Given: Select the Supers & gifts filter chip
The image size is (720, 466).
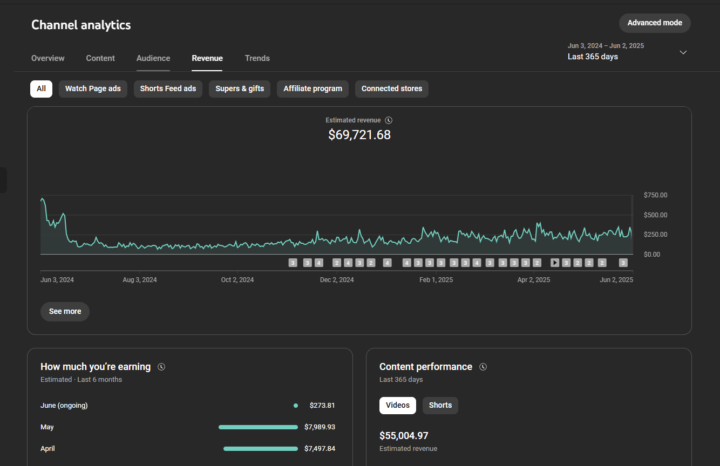Looking at the screenshot, I should [x=240, y=89].
